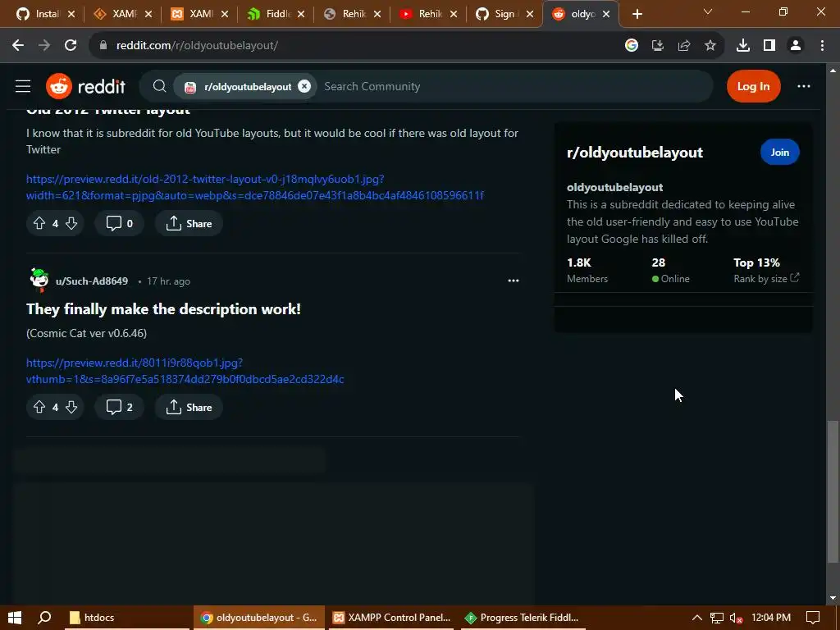The width and height of the screenshot is (840, 630).
Task: Go back in the browser
Action: click(18, 46)
